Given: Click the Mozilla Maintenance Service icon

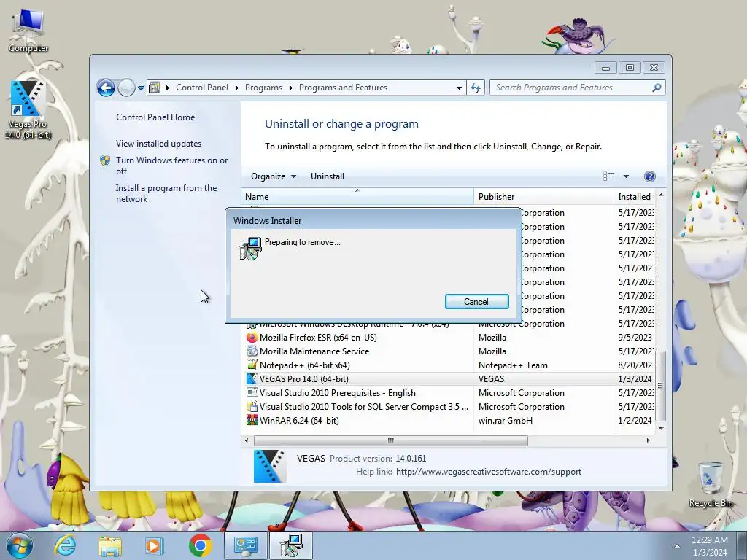Looking at the screenshot, I should 252,351.
